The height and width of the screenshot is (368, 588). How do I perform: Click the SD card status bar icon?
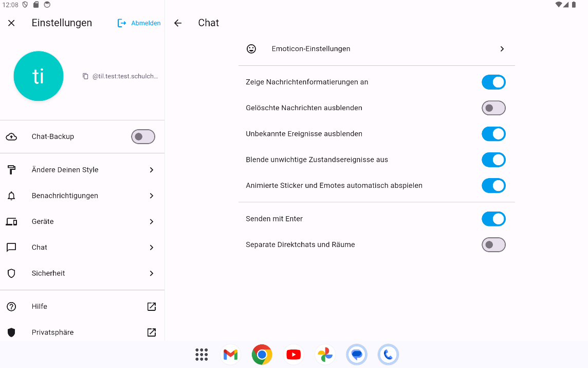pyautogui.click(x=36, y=5)
